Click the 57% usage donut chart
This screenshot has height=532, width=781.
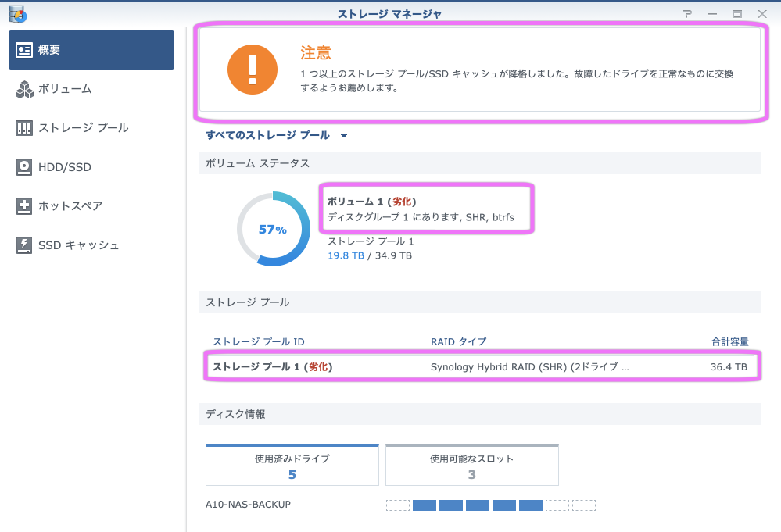273,230
